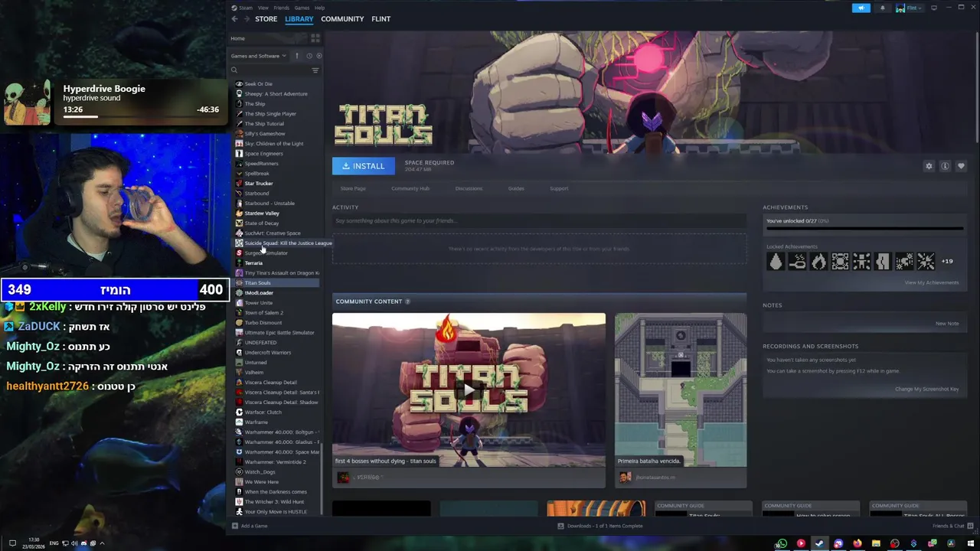Click the say something activity field
The height and width of the screenshot is (551, 980).
point(539,221)
